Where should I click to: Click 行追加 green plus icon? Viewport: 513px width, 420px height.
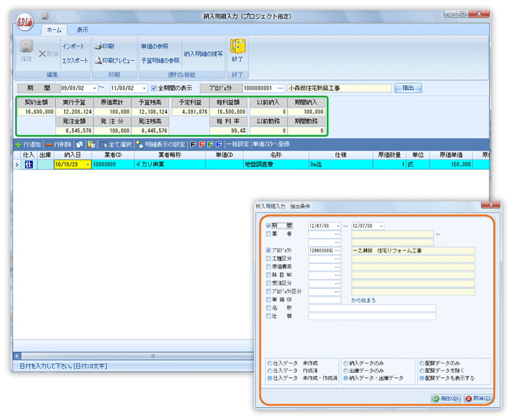18,145
